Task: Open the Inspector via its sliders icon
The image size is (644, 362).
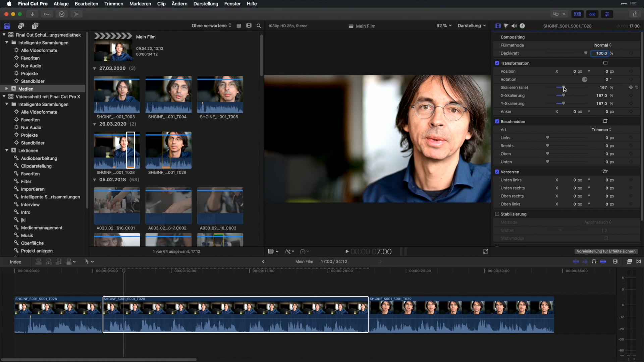Action: point(607,14)
